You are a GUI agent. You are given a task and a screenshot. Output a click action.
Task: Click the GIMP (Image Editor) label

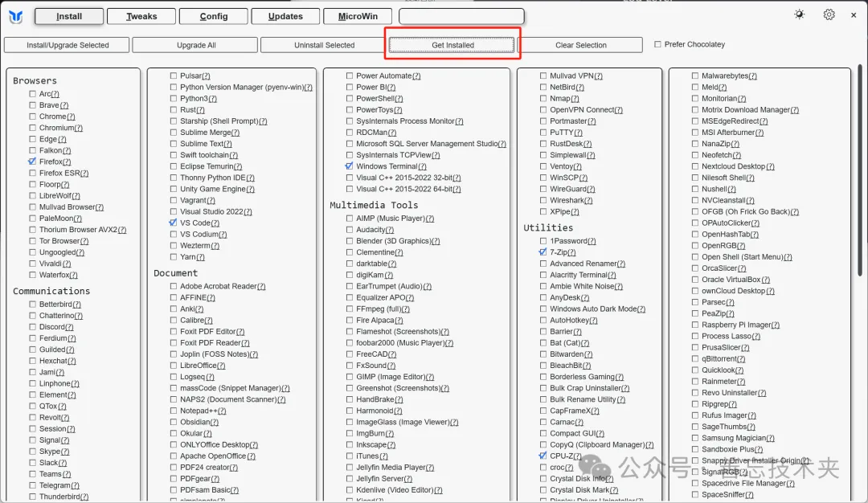pos(391,376)
